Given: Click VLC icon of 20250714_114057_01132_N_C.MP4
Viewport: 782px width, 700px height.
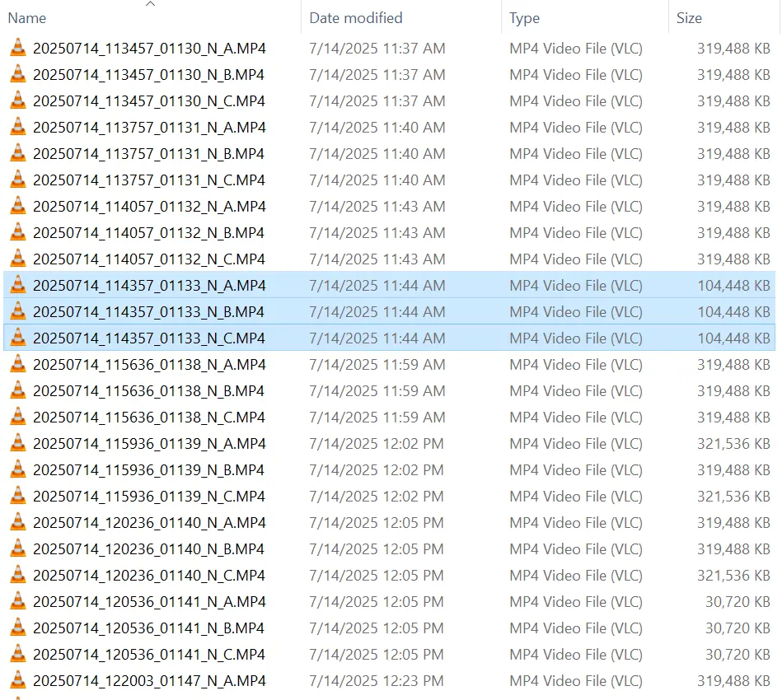Looking at the screenshot, I should (x=18, y=259).
